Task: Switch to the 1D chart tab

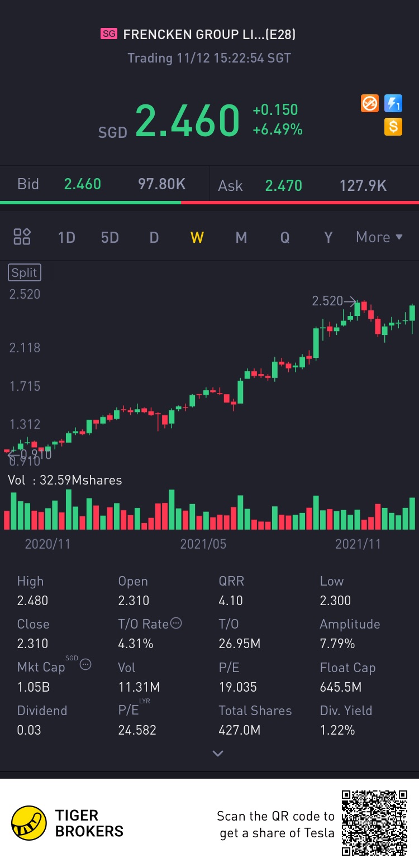Action: (x=66, y=237)
